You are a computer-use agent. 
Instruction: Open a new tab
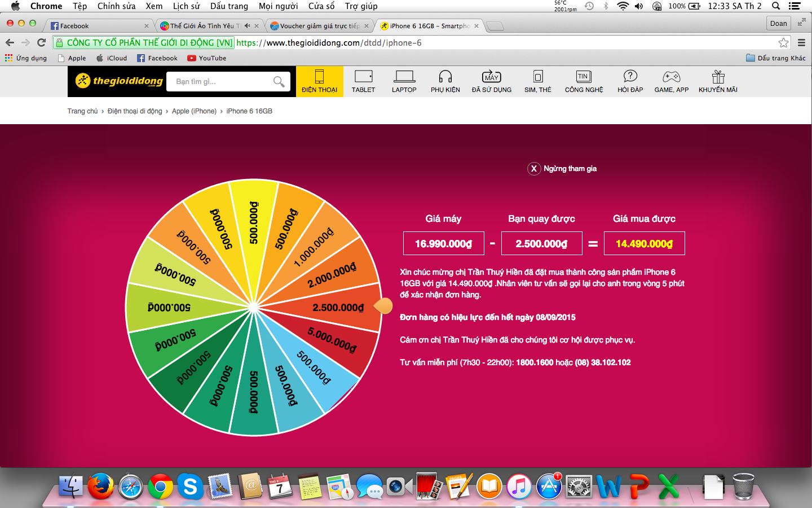(495, 26)
